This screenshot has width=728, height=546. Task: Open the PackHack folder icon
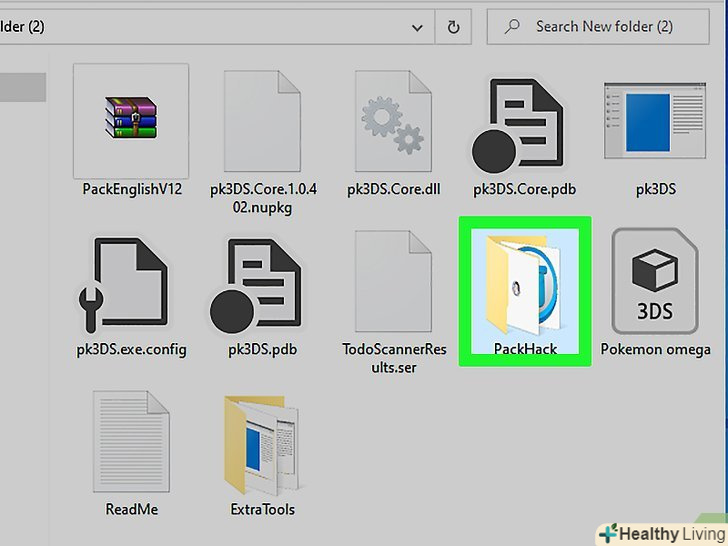coord(525,285)
